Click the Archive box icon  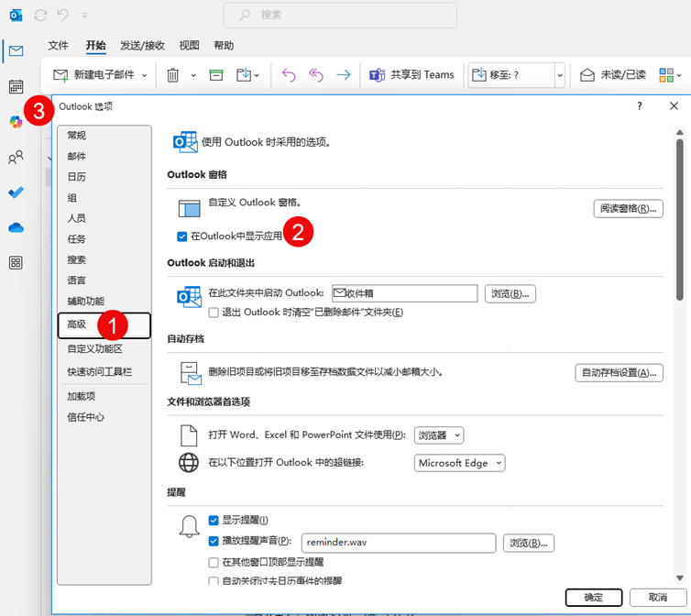pos(216,75)
